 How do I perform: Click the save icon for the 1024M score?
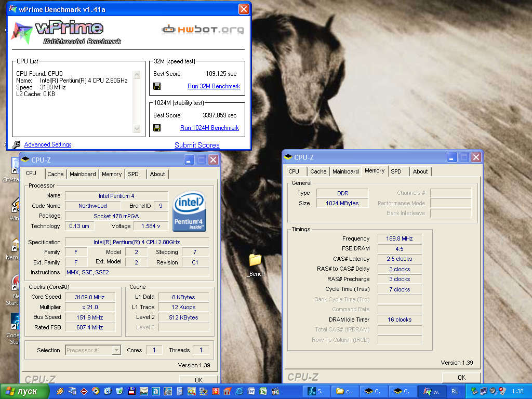[157, 128]
